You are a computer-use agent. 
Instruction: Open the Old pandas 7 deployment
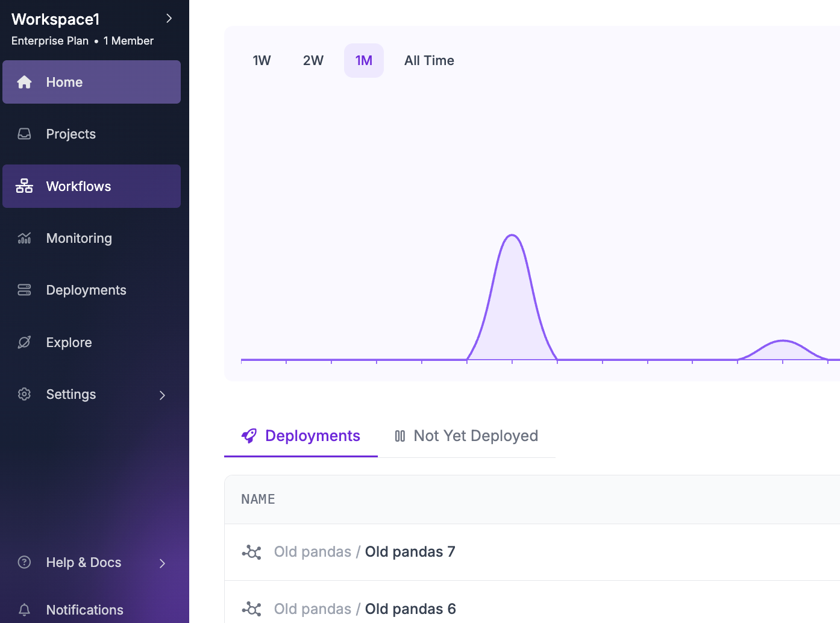click(410, 552)
